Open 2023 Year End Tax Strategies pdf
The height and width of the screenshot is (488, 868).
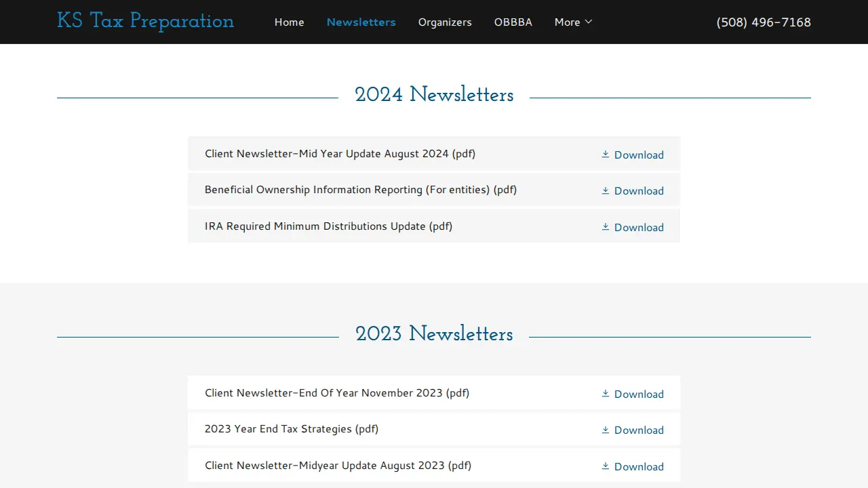click(434, 429)
